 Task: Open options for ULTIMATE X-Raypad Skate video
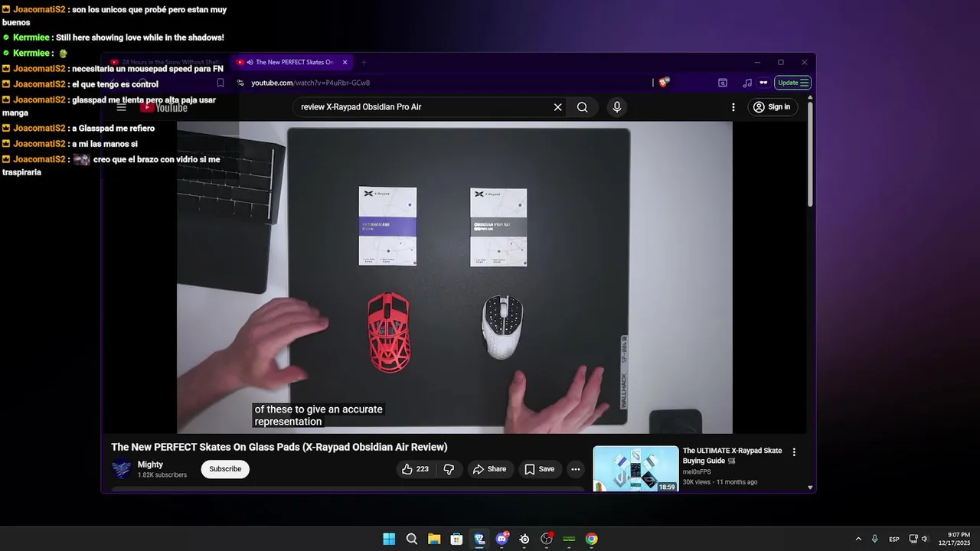click(x=794, y=452)
